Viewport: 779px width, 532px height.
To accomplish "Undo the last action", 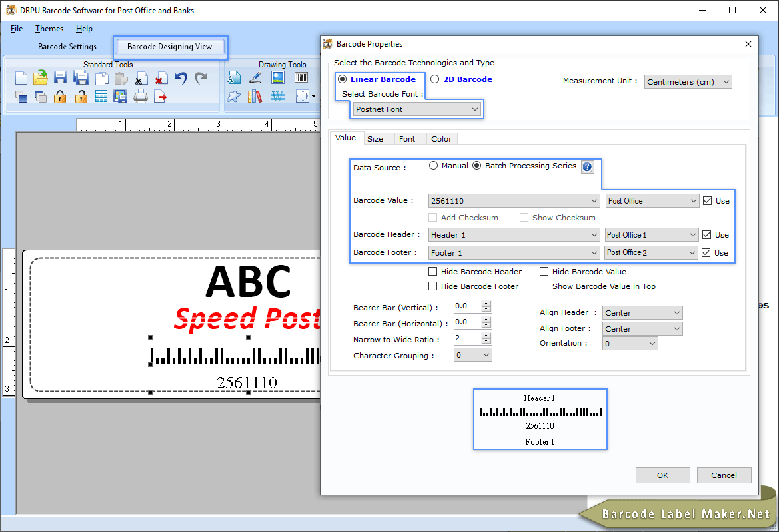I will coord(181,78).
